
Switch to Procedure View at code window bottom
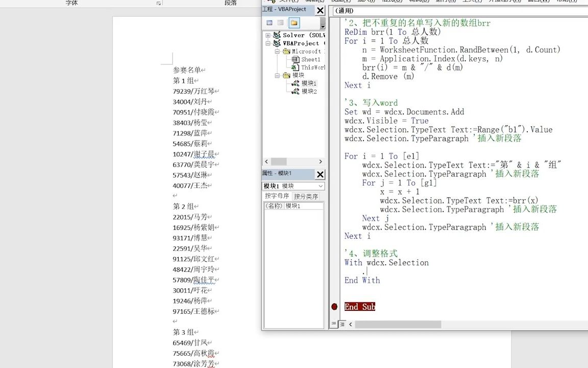coord(333,324)
